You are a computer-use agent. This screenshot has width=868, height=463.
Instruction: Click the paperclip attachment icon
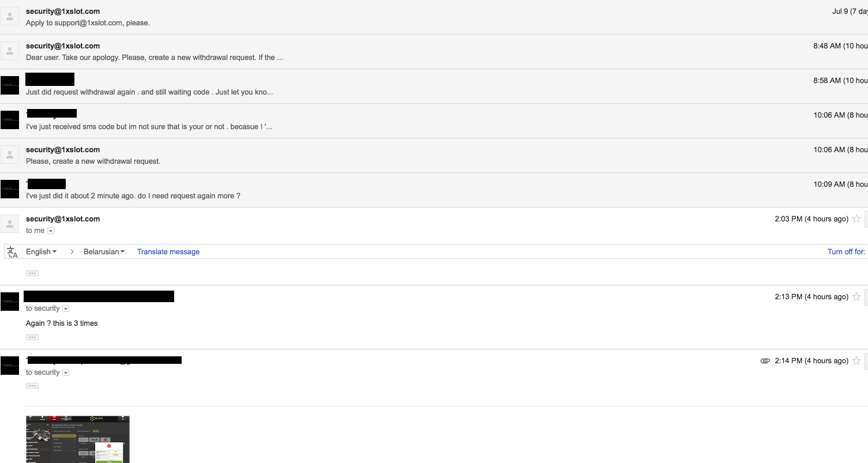[765, 361]
